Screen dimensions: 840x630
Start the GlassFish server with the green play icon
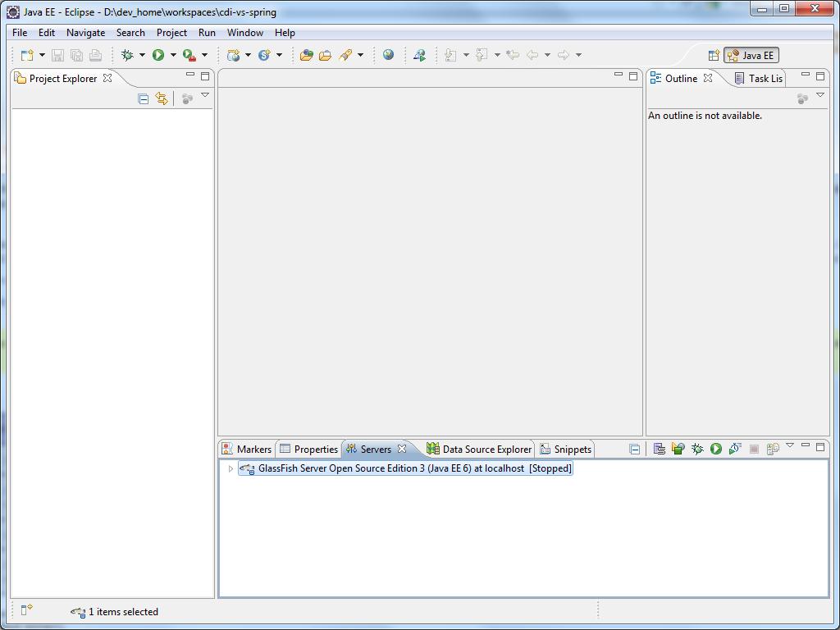click(715, 449)
